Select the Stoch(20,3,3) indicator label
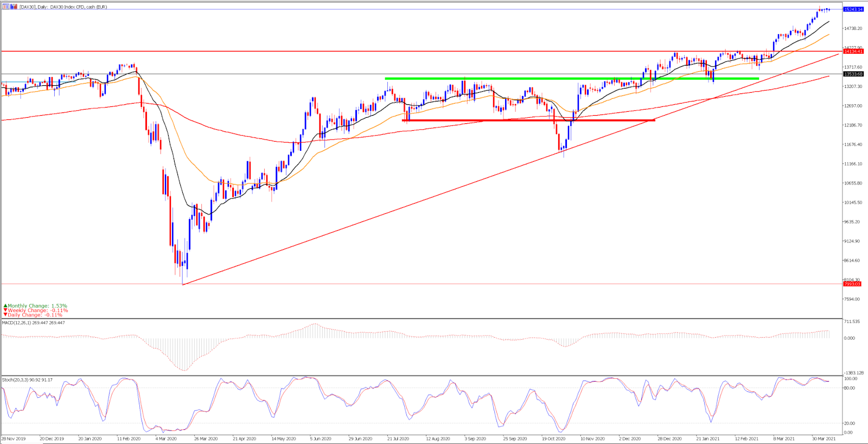 (x=27, y=380)
